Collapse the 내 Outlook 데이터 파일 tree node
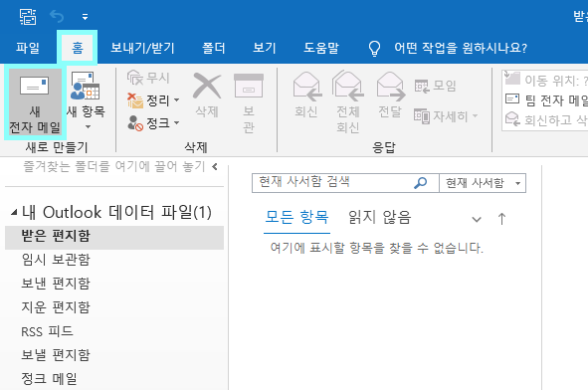Viewport: 588px width, 390px height. pyautogui.click(x=14, y=213)
